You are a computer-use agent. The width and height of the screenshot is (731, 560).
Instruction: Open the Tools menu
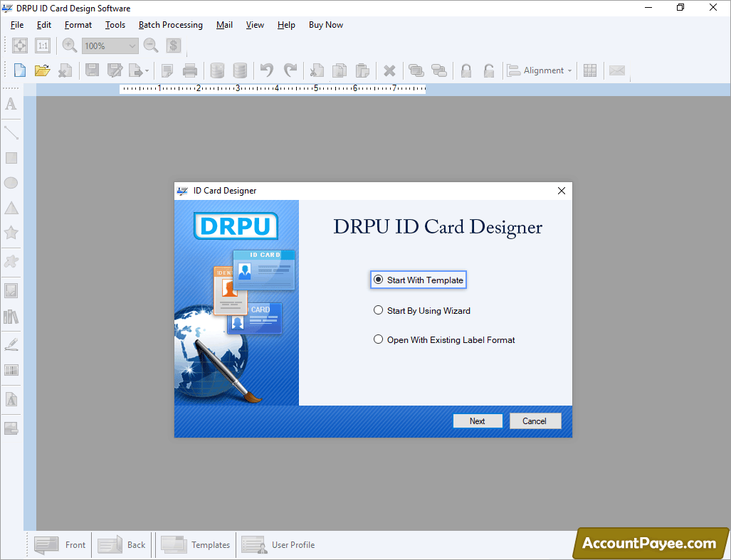pos(115,25)
